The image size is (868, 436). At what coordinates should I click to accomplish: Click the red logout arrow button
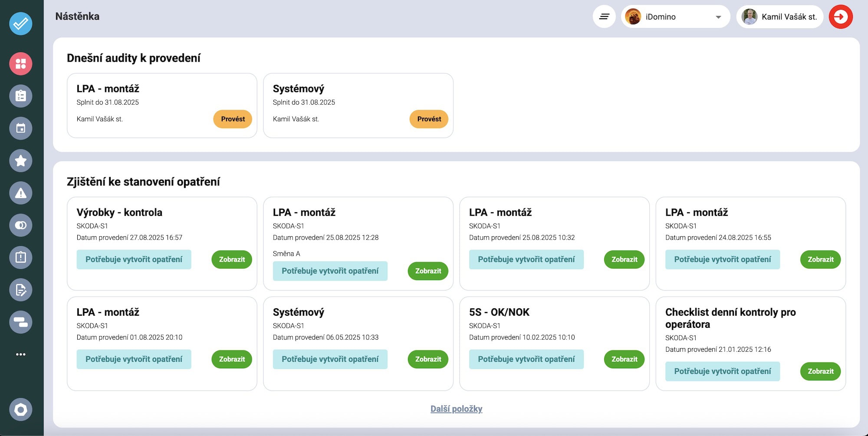841,17
